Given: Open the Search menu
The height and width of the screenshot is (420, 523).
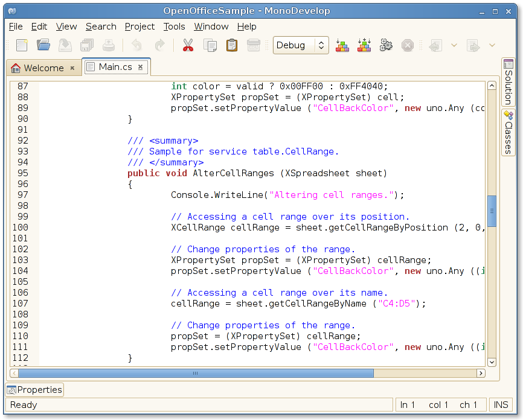Looking at the screenshot, I should point(101,27).
